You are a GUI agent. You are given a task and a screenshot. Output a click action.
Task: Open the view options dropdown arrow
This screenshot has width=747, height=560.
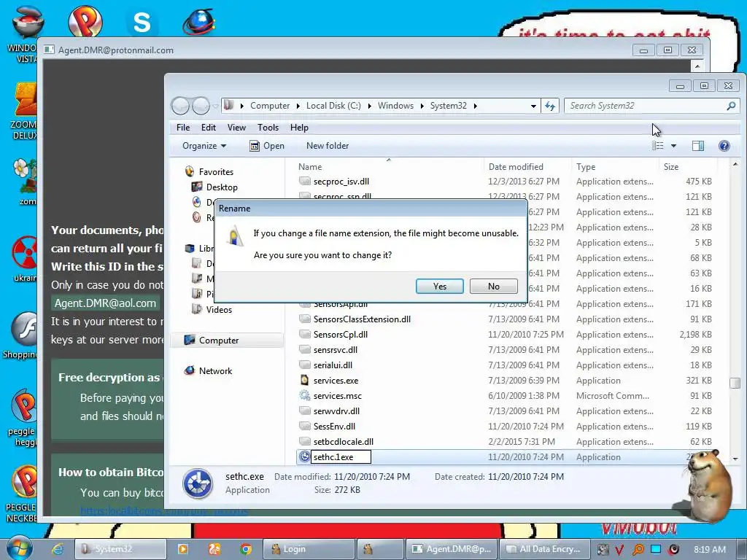[x=673, y=146]
